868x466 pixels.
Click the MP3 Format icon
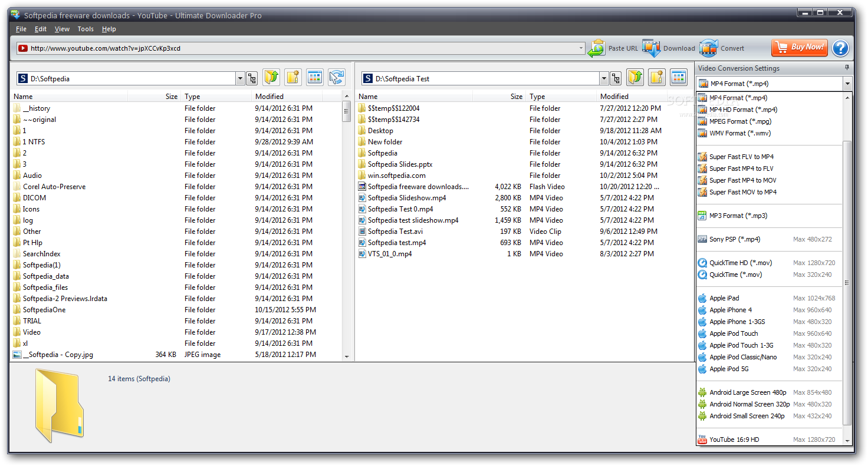(702, 216)
